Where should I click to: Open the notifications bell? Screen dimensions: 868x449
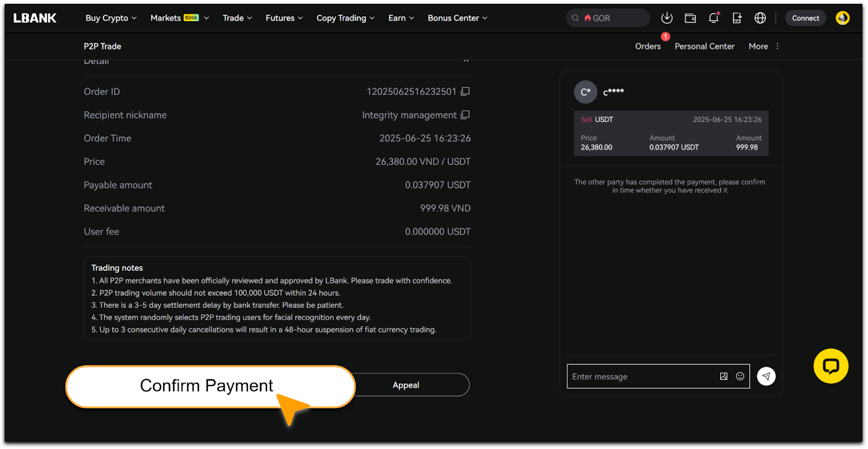click(x=713, y=18)
